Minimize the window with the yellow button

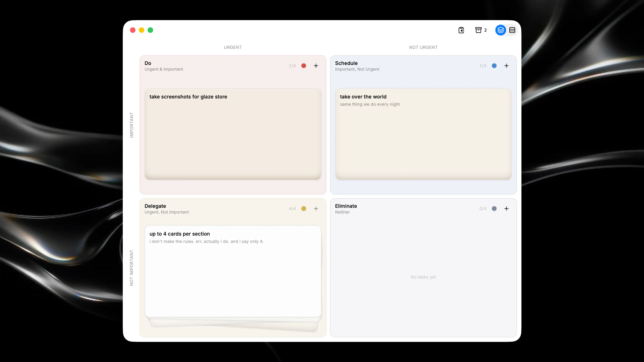(141, 30)
